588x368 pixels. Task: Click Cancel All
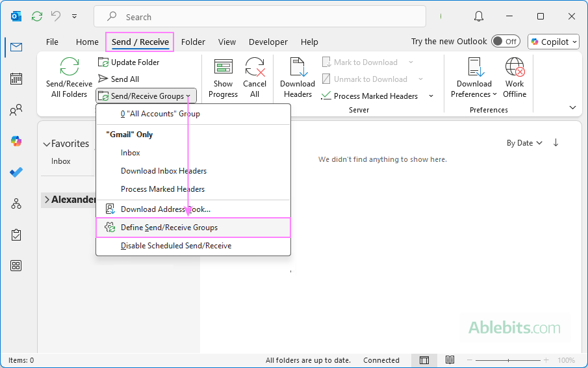pos(255,77)
